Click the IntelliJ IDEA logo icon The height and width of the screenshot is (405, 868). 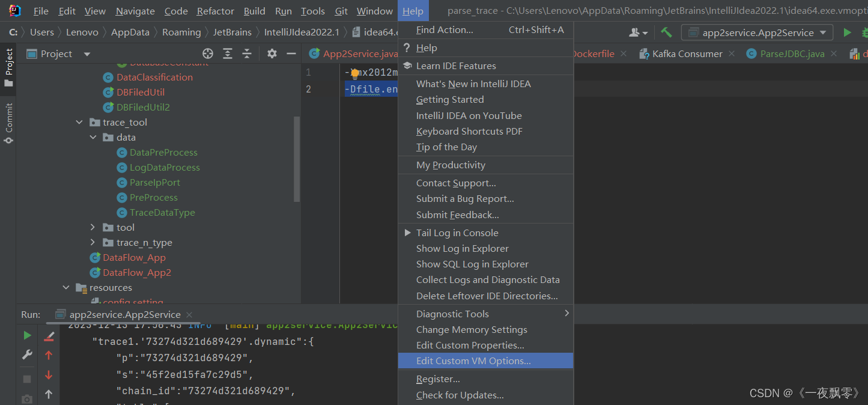15,11
